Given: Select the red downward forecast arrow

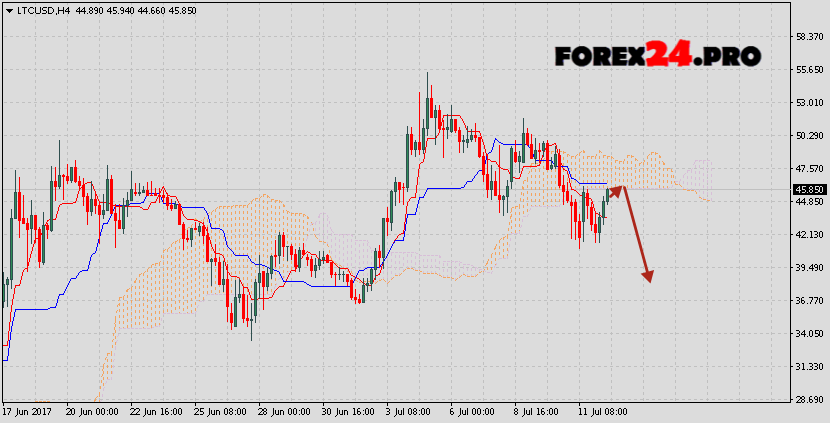Looking at the screenshot, I should (637, 232).
